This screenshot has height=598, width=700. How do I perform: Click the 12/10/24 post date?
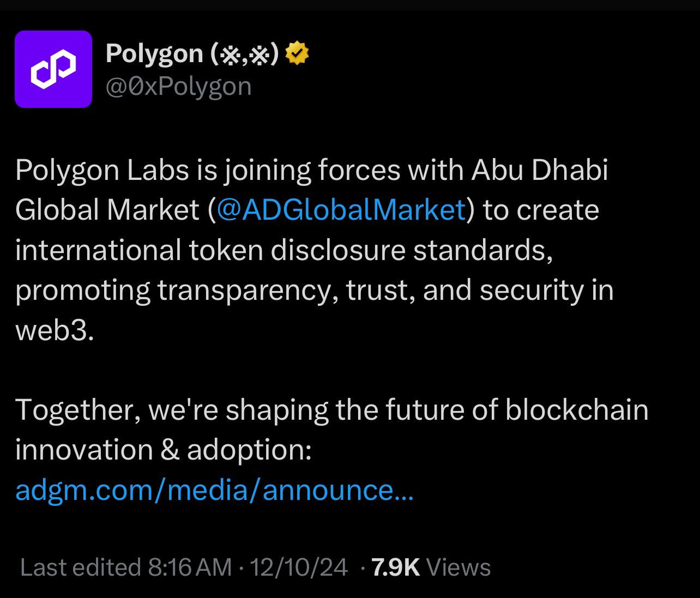[299, 567]
